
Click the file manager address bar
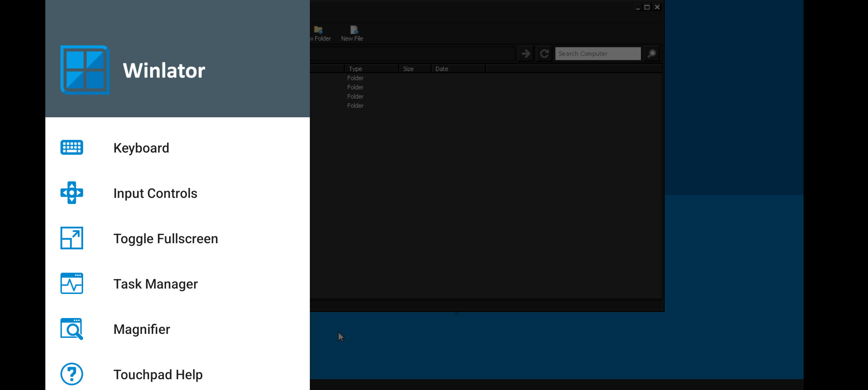click(x=412, y=54)
